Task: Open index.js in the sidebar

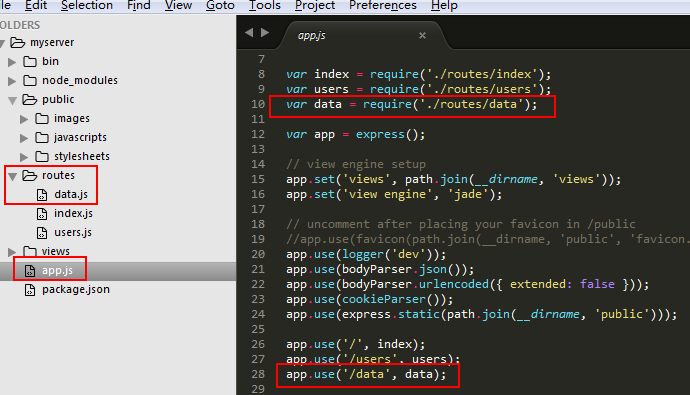Action: click(73, 213)
